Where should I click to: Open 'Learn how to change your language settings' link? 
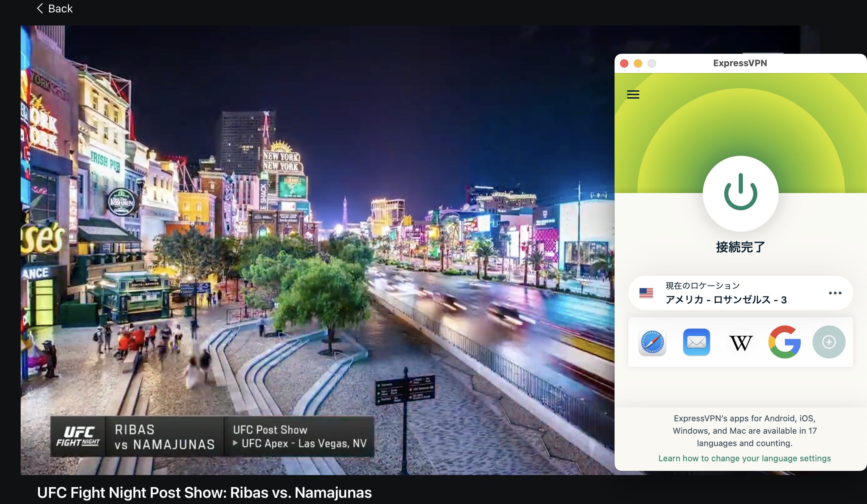tap(744, 458)
